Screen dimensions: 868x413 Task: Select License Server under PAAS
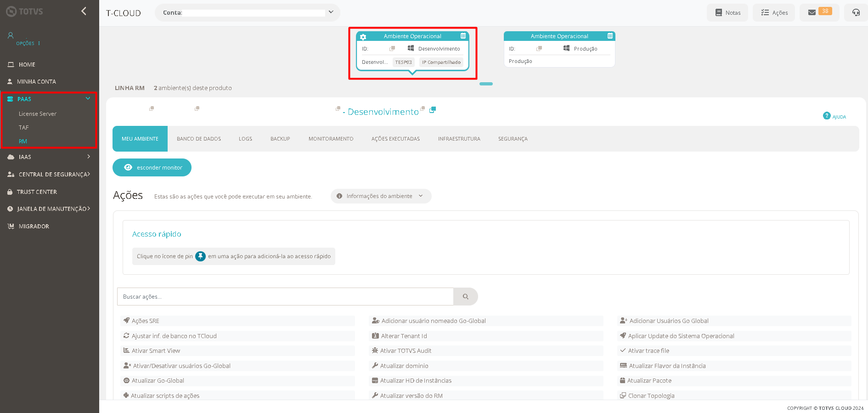point(38,114)
